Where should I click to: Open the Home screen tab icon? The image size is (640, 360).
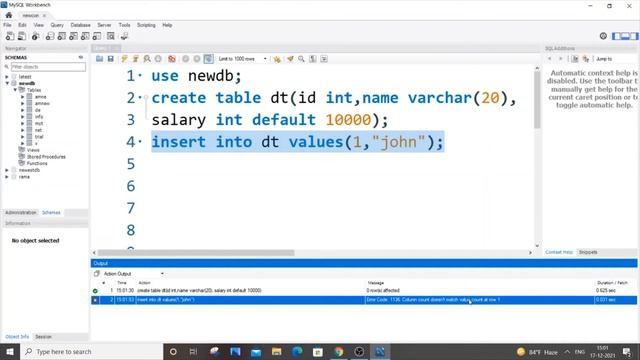pos(9,15)
